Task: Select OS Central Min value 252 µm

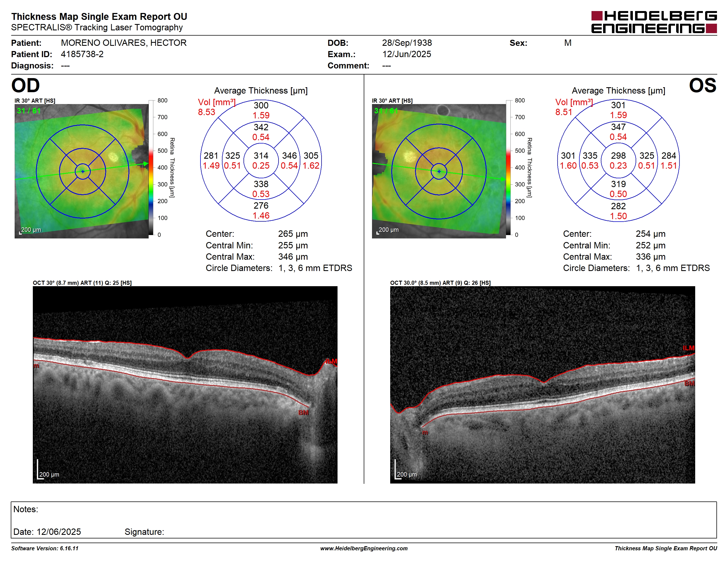Action: (650, 245)
